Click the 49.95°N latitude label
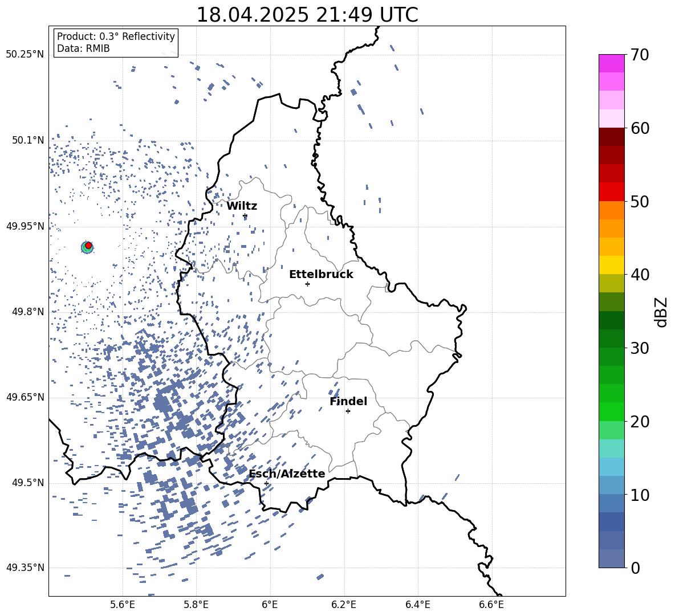 [25, 226]
